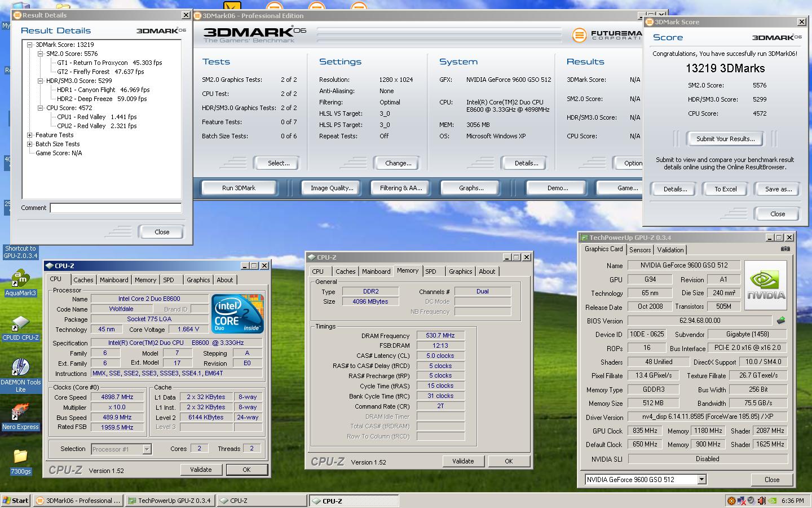This screenshot has width=812, height=508.
Task: Open the GPU selector dropdown in GPU-Z
Action: point(701,479)
